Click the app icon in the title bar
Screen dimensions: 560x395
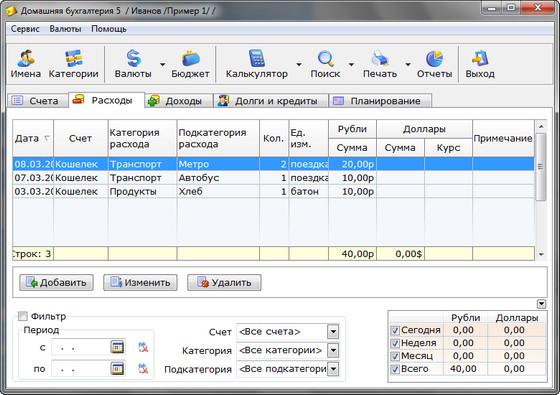pyautogui.click(x=11, y=11)
